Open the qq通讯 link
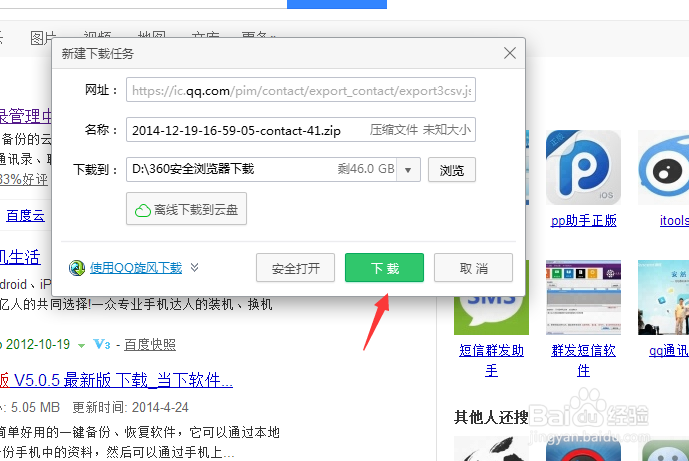Viewport: 689px width, 461px height. pos(669,350)
